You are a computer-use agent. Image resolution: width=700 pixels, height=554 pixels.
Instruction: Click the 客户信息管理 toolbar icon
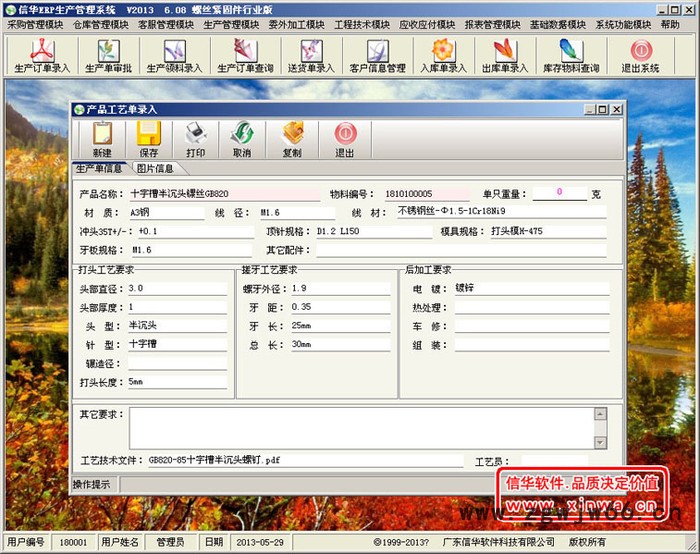pos(377,55)
